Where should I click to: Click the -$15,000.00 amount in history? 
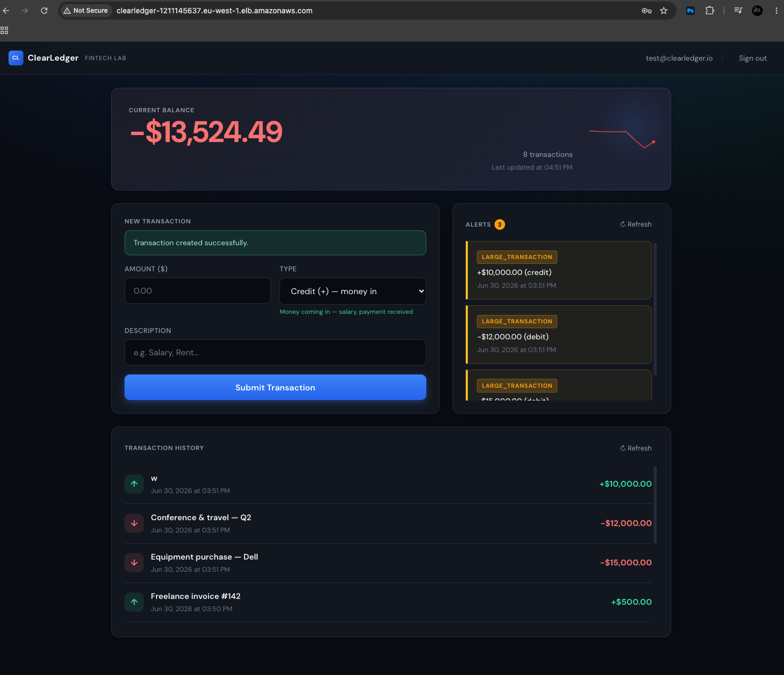point(626,563)
